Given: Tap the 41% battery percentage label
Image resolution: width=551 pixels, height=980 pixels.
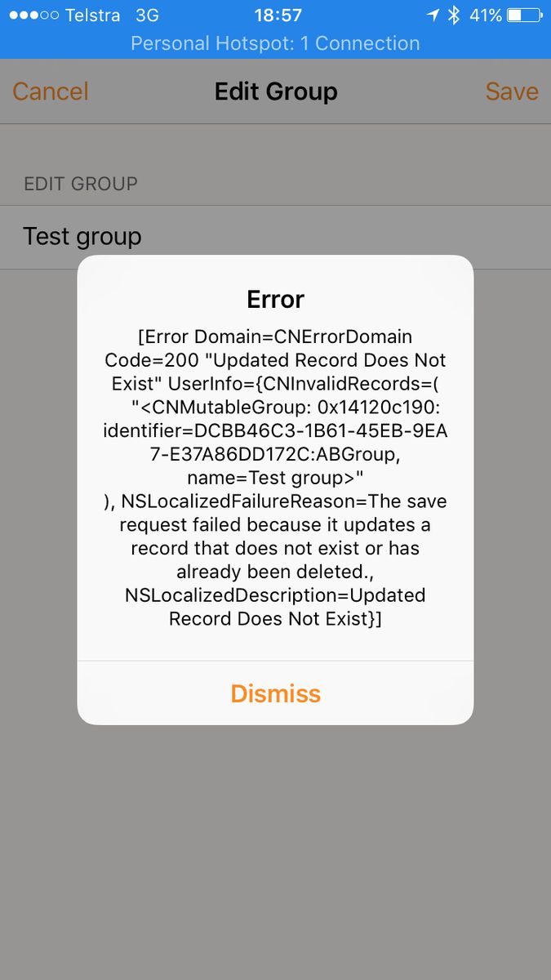Looking at the screenshot, I should (x=485, y=16).
